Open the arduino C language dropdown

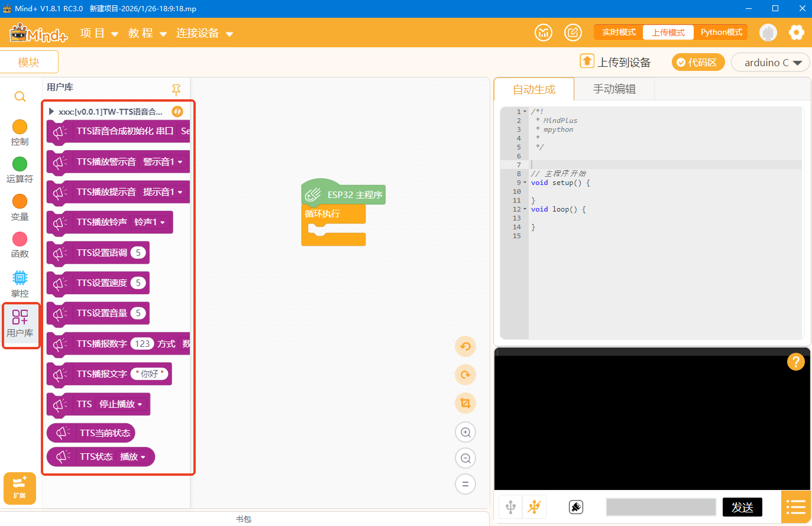click(771, 62)
